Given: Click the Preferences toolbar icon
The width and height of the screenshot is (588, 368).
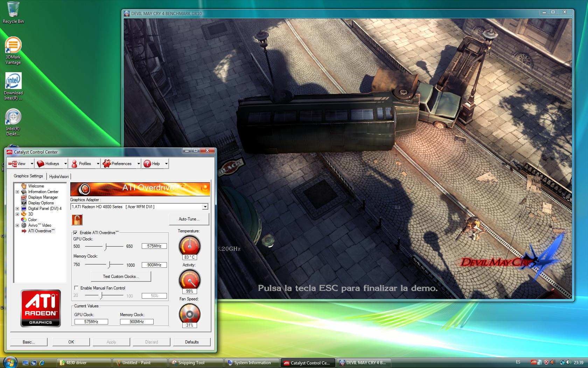Looking at the screenshot, I should pos(107,164).
